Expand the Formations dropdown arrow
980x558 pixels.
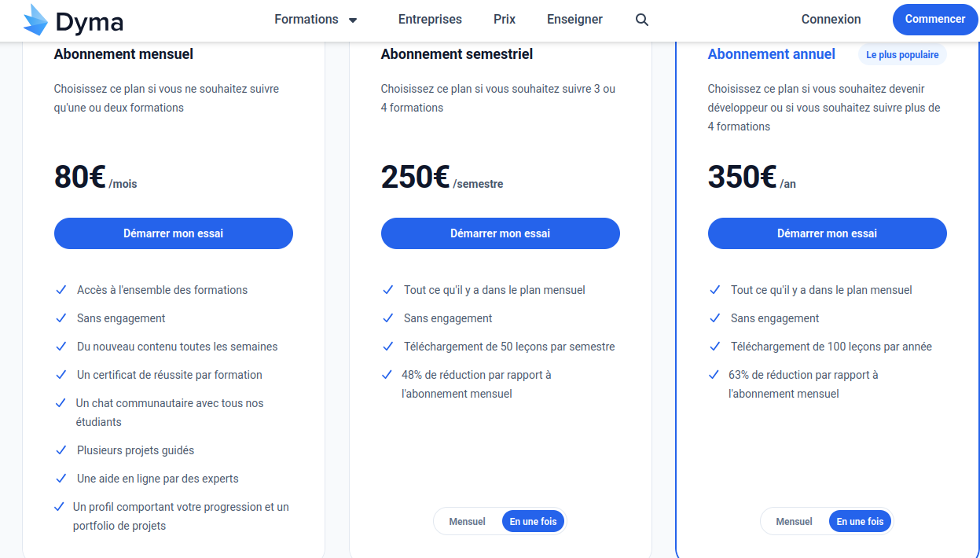(x=353, y=20)
